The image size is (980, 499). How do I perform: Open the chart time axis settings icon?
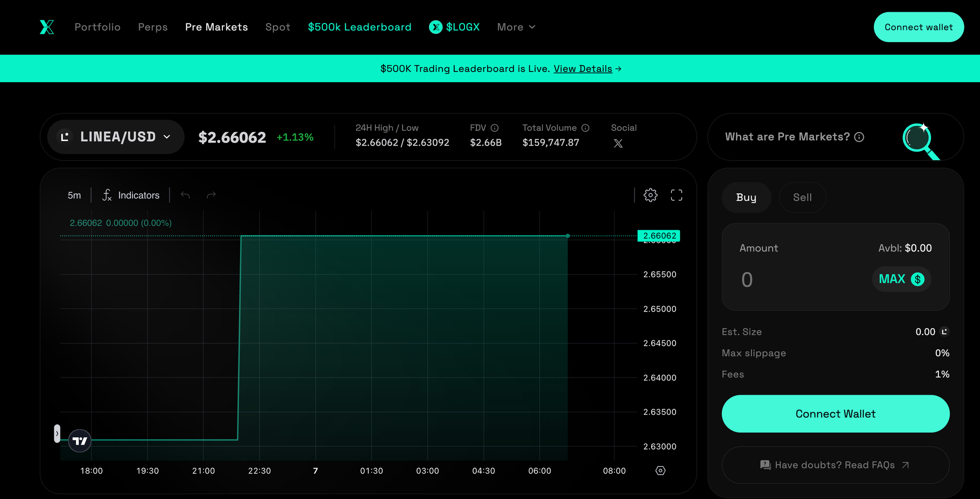pos(661,471)
